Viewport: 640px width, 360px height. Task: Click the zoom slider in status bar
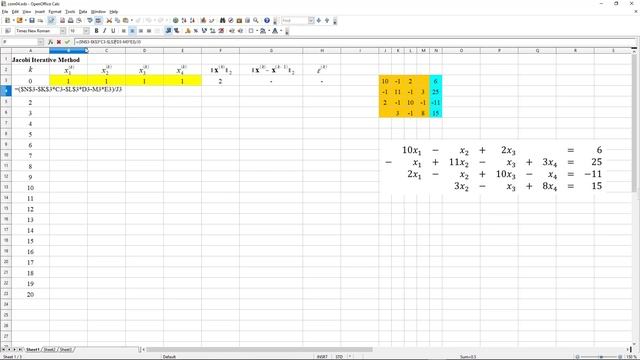[x=600, y=357]
